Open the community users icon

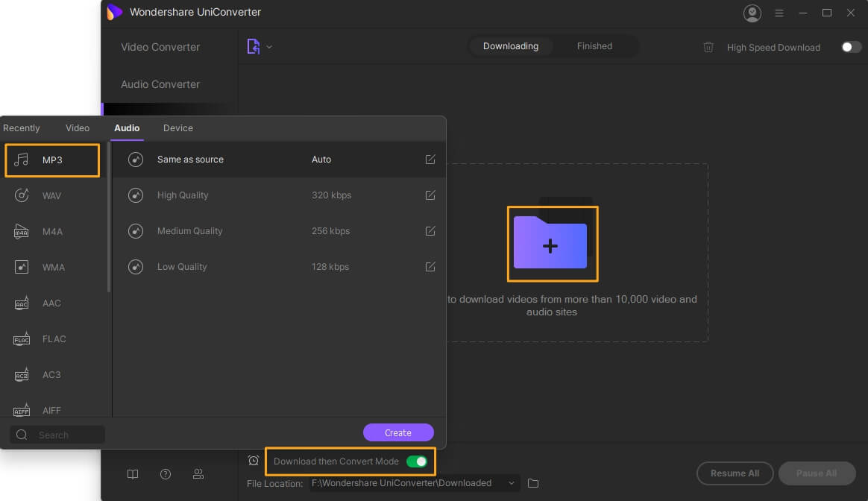198,474
